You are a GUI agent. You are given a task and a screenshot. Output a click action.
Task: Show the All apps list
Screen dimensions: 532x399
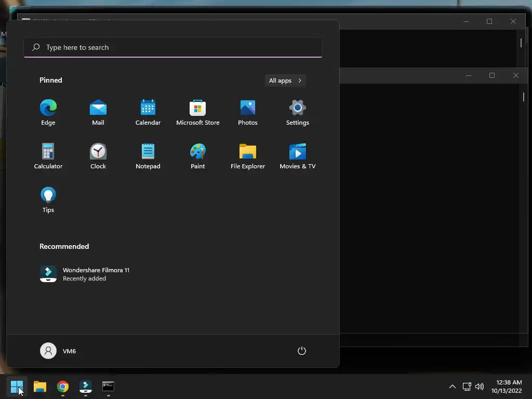[285, 81]
